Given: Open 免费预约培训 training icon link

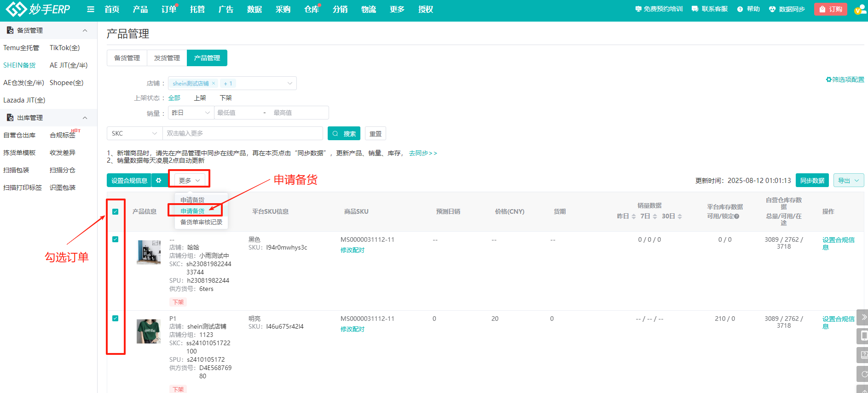Looking at the screenshot, I should click(659, 9).
